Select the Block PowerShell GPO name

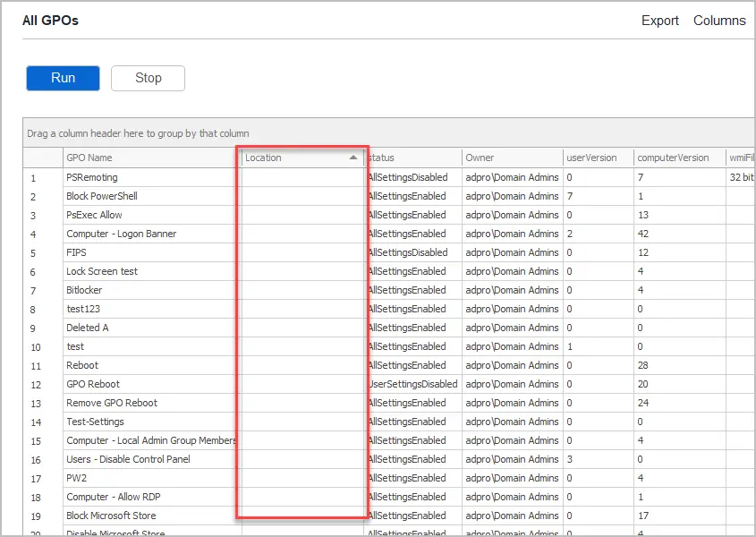tap(102, 196)
